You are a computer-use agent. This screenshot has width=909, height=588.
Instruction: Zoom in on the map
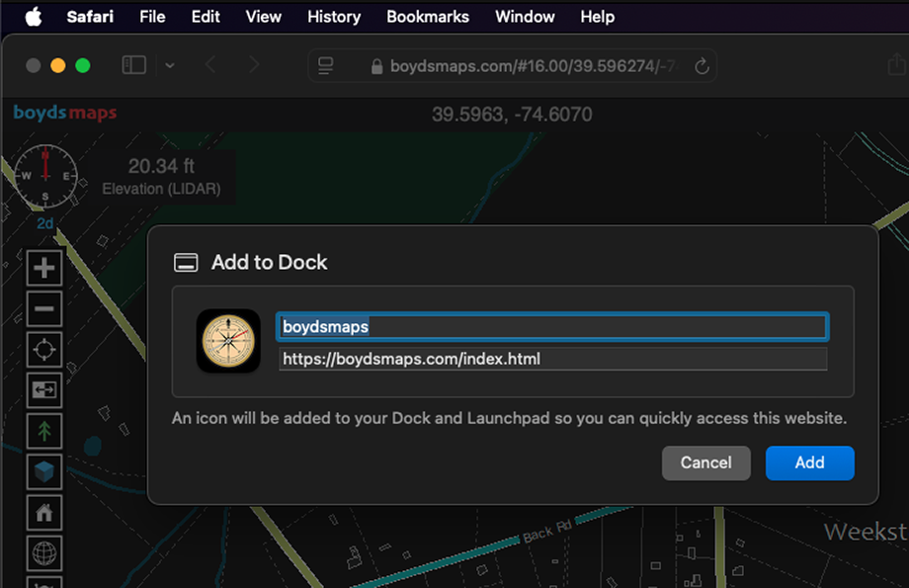(44, 268)
